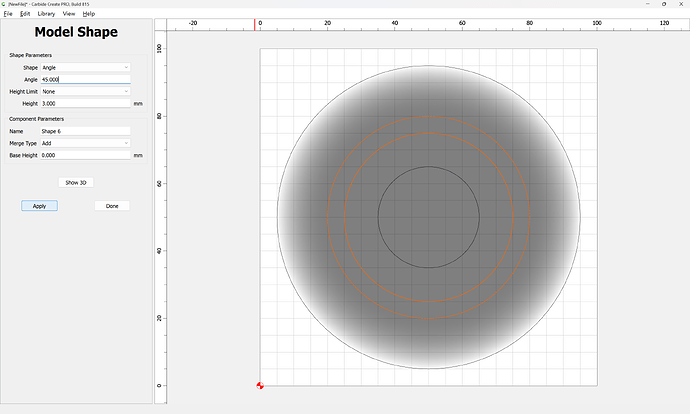Open the View menu
Image resolution: width=690 pixels, height=414 pixels.
tap(68, 14)
